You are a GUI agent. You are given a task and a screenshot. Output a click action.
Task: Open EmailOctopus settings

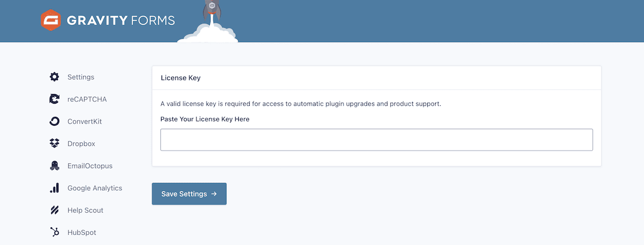click(x=90, y=166)
